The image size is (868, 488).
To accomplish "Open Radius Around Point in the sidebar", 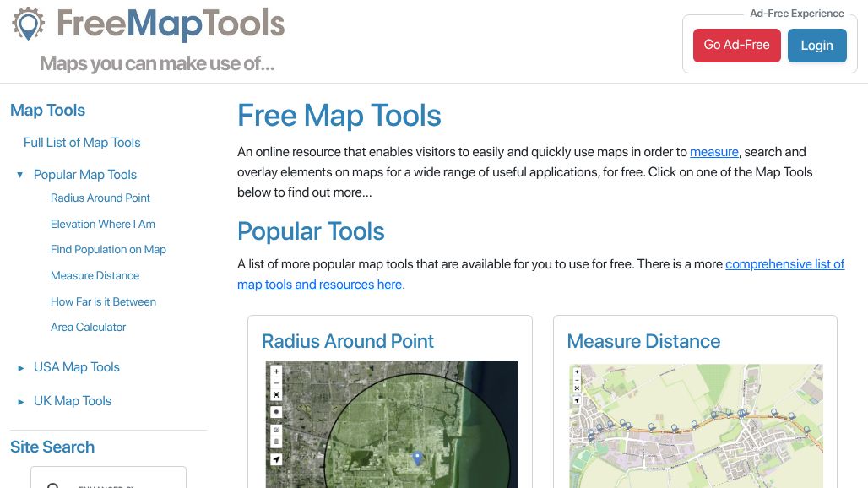I will coord(100,198).
